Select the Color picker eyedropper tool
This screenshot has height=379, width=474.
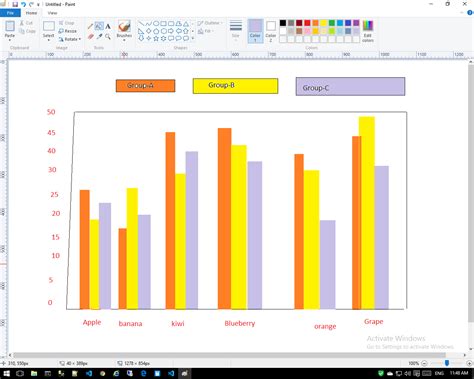pos(99,36)
